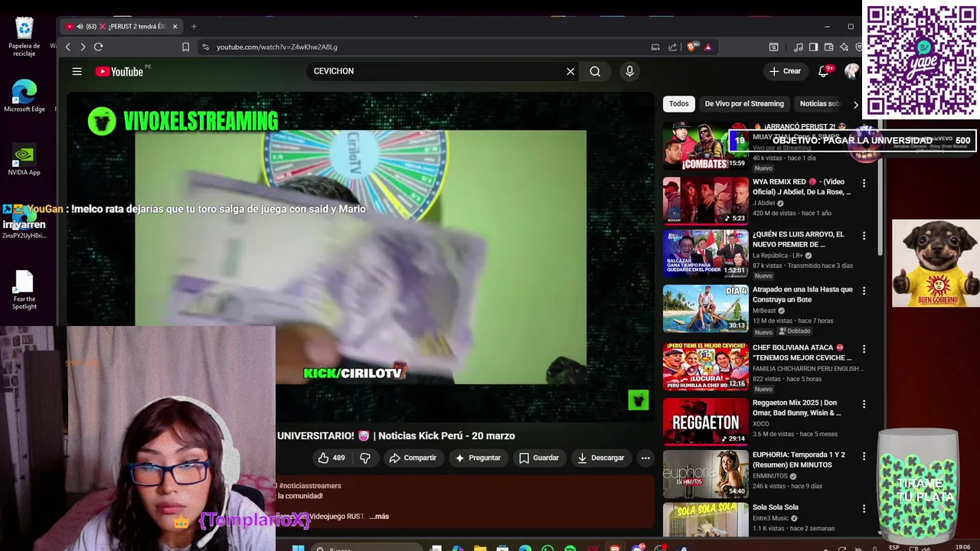
Task: Open site settings icon beside URL
Action: (205, 47)
